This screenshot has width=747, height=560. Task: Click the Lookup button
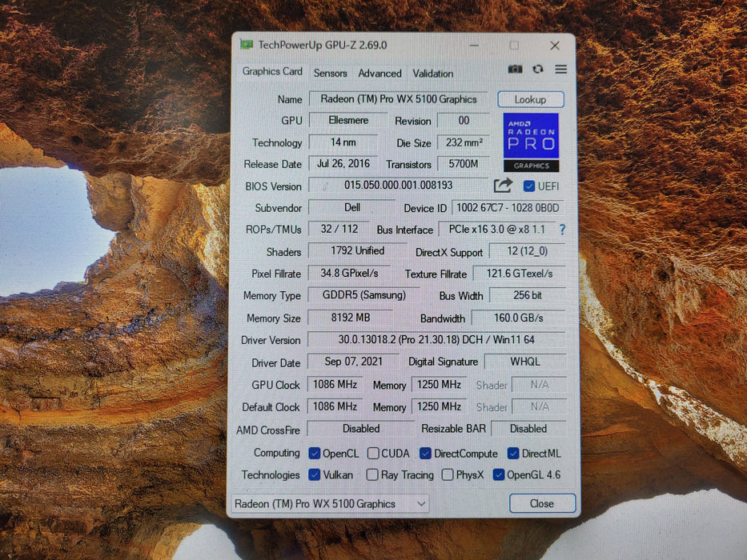(531, 99)
